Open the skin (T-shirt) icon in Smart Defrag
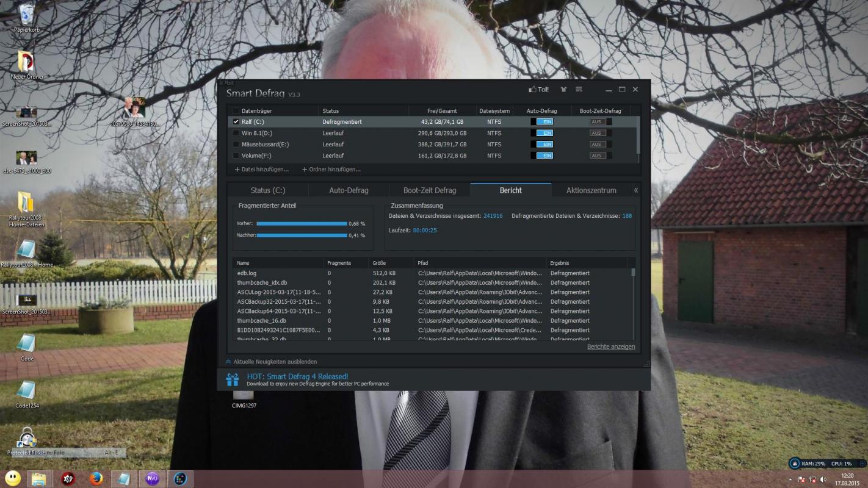 (x=563, y=89)
